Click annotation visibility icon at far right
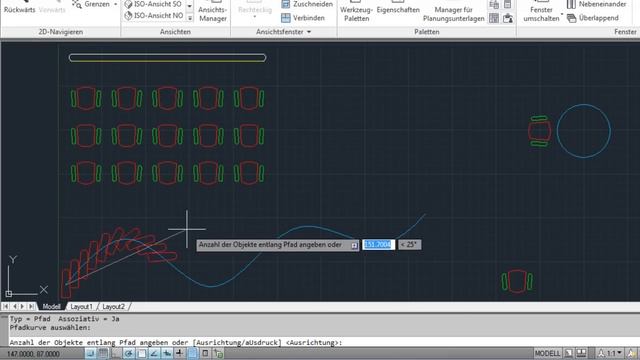The height and width of the screenshot is (360, 640). coord(632,353)
